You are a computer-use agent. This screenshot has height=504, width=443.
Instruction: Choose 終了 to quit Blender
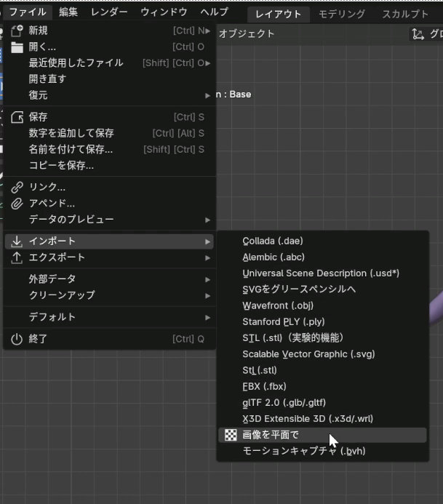(x=109, y=339)
